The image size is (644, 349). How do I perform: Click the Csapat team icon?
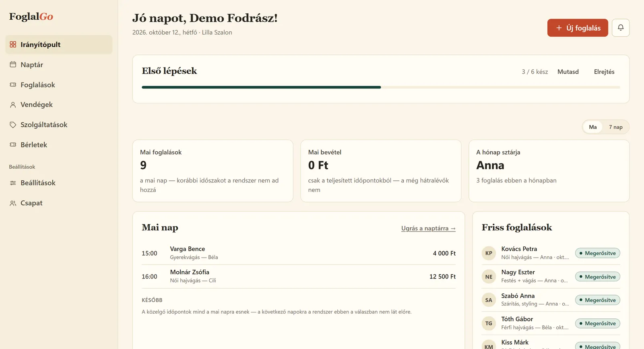(13, 203)
